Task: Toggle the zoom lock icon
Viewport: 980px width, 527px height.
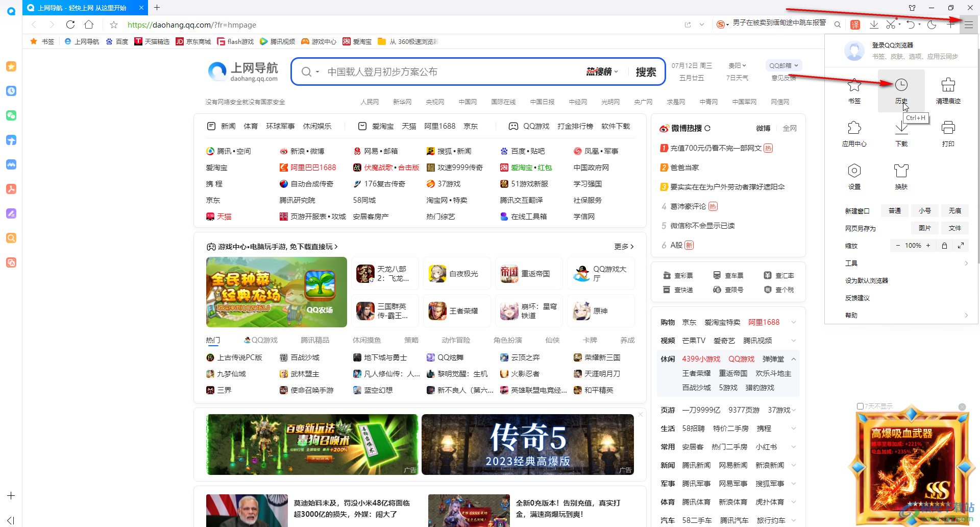Action: pos(944,246)
